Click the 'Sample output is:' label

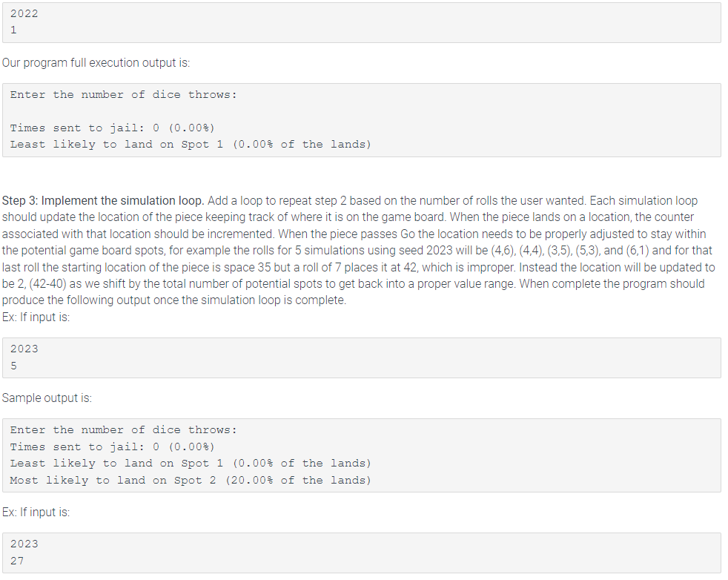coord(47,398)
